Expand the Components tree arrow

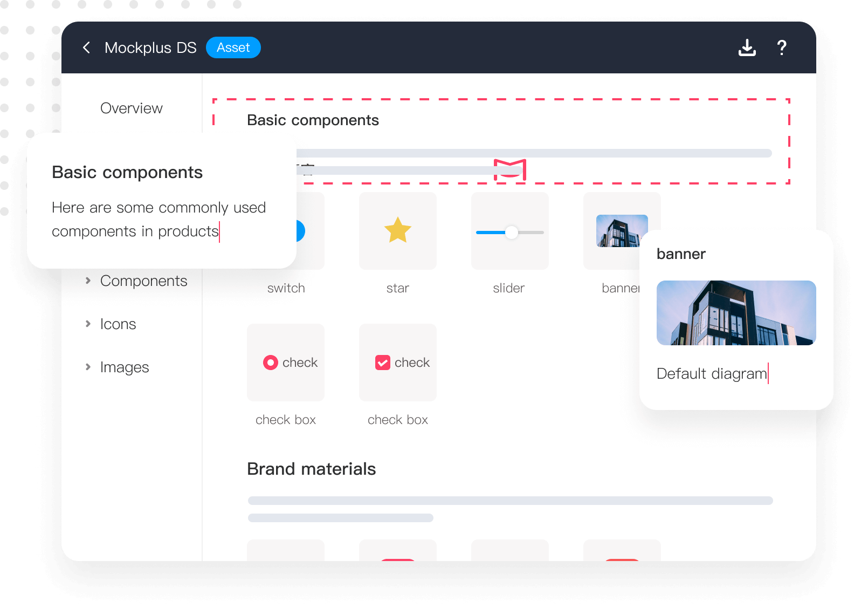[x=88, y=281]
